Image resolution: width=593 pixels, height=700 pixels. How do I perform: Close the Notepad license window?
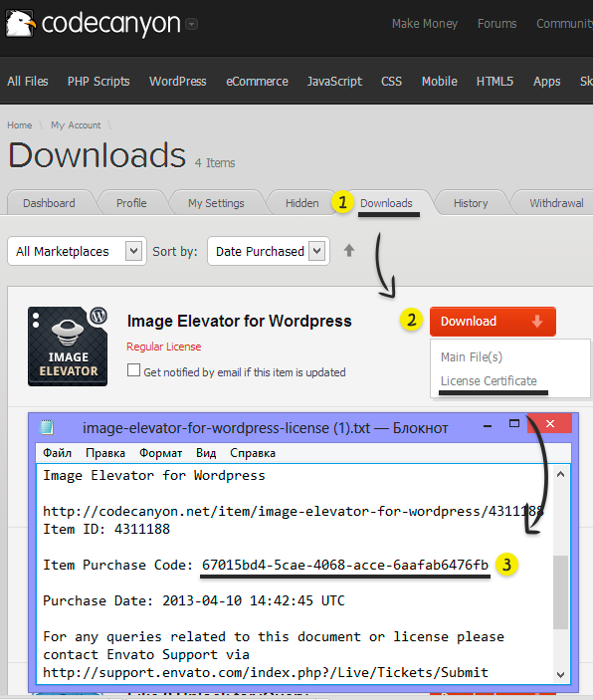(549, 423)
